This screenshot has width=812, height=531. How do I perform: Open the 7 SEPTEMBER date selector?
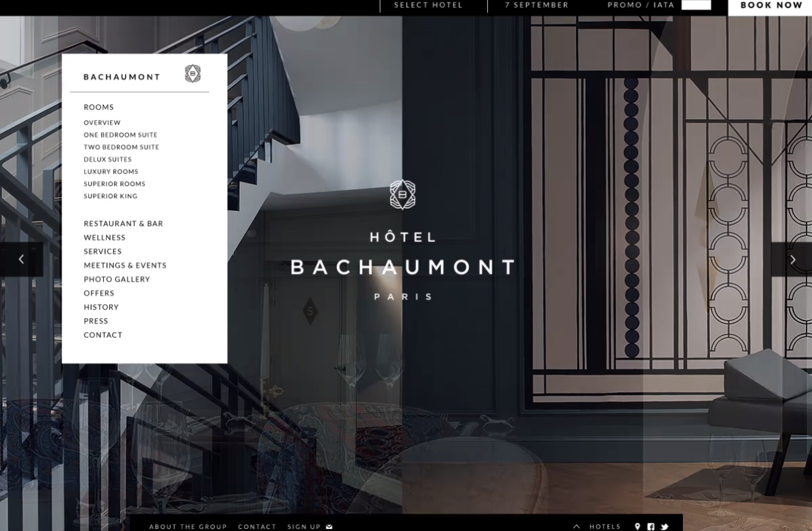click(537, 5)
